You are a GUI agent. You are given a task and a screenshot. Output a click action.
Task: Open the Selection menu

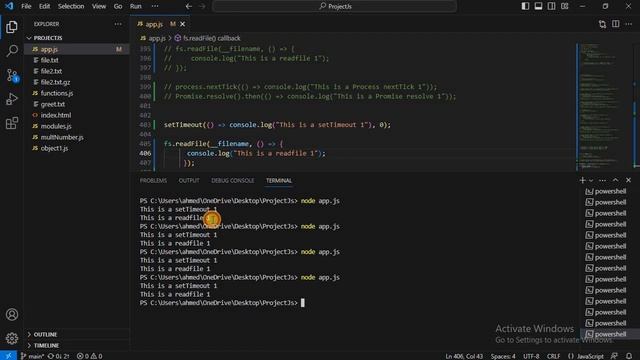tap(71, 6)
